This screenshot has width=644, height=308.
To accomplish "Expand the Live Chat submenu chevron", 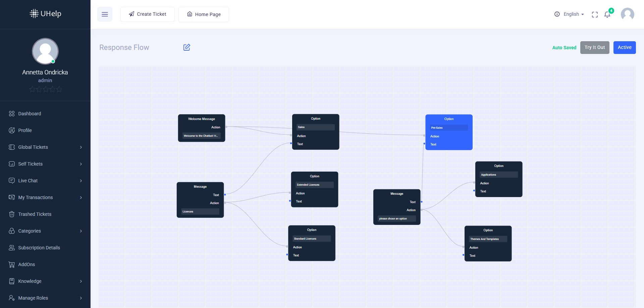I will [x=81, y=181].
